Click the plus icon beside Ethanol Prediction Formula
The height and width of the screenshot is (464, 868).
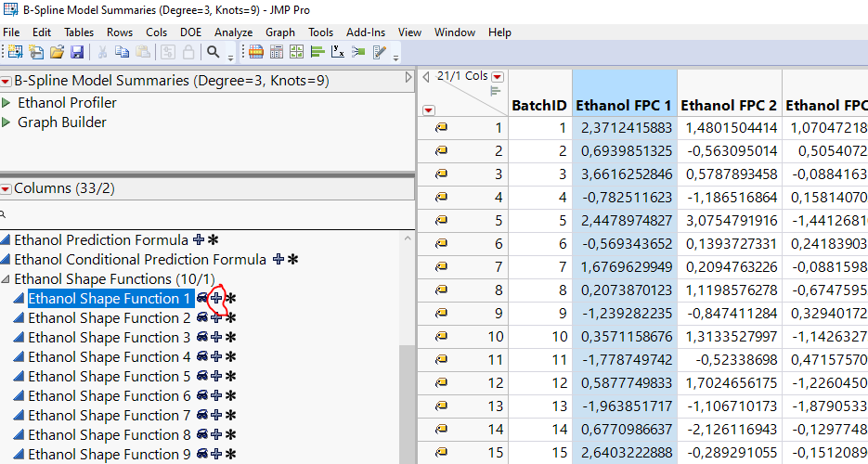(x=199, y=240)
